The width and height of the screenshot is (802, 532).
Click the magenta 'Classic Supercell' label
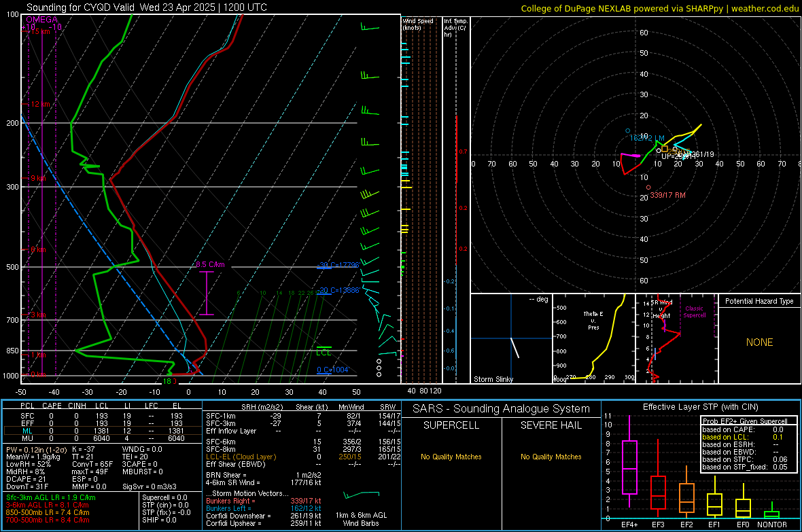[694, 312]
